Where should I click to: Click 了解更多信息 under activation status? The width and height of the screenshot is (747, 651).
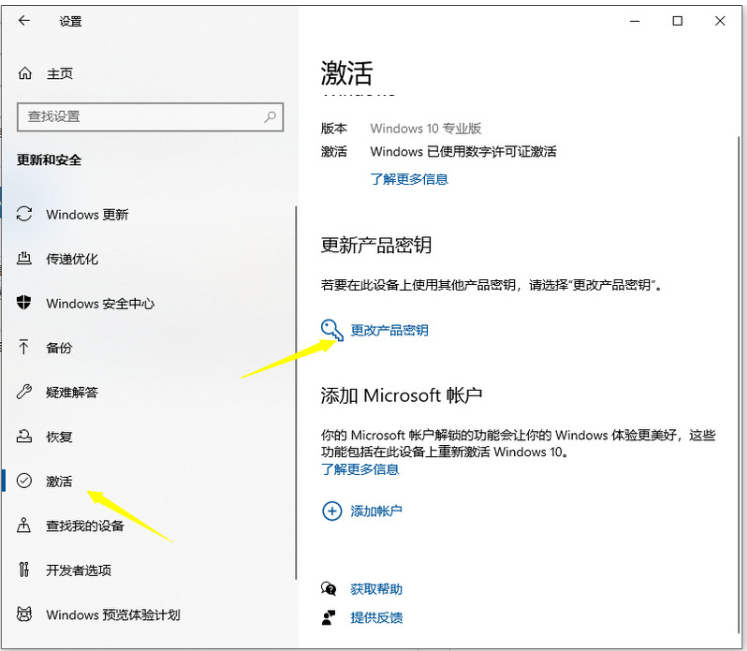pos(409,179)
